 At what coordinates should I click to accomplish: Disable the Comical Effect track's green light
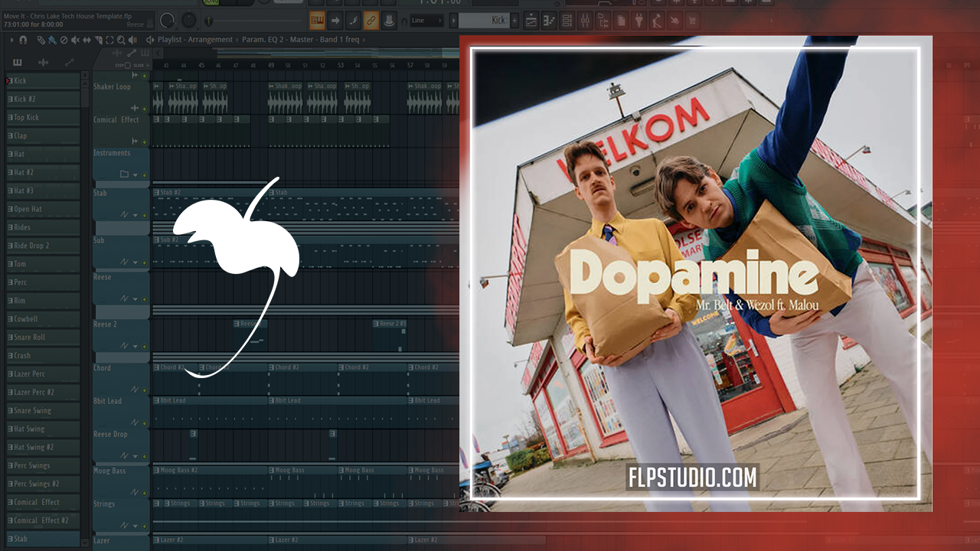(144, 142)
